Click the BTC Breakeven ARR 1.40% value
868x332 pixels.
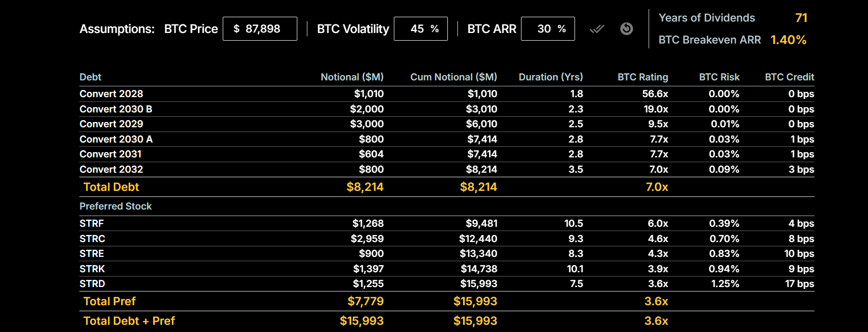[x=788, y=40]
